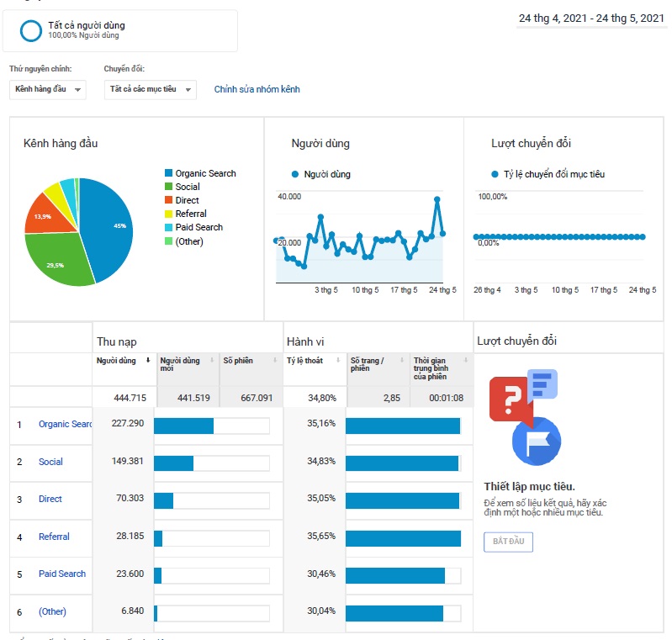This screenshot has height=640, width=672.
Task: Click the Direct users value 70.303
Action: pos(130,498)
